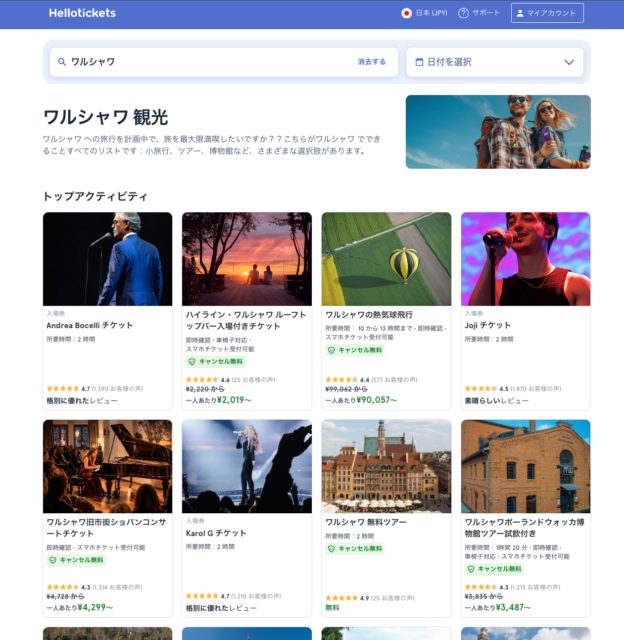Click 消去する to clear search
Image resolution: width=624 pixels, height=640 pixels.
point(371,62)
